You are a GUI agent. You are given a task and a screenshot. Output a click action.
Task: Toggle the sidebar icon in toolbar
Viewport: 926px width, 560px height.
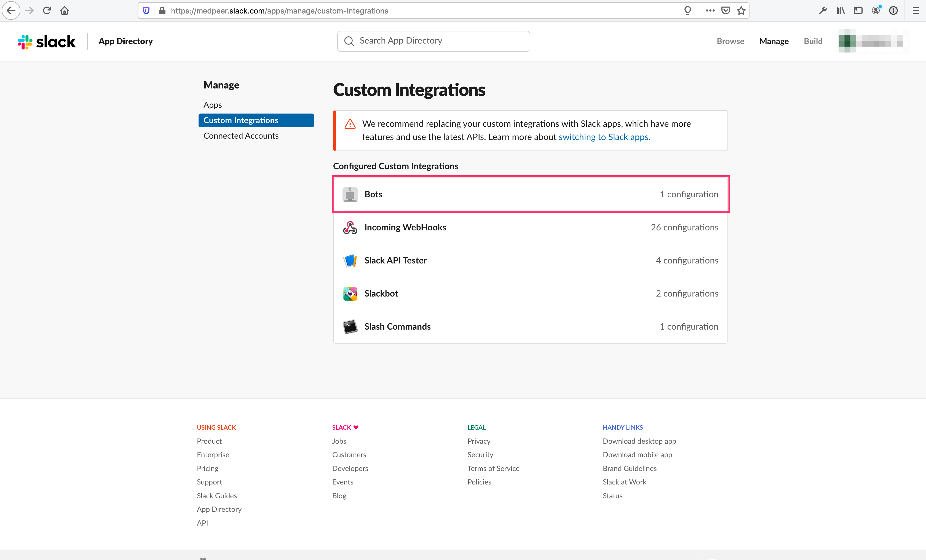858,10
